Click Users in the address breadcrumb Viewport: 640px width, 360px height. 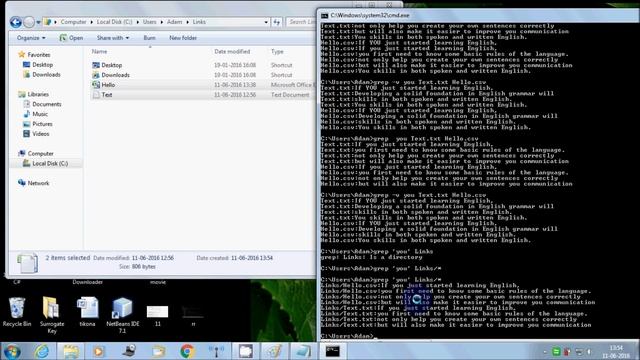point(149,22)
